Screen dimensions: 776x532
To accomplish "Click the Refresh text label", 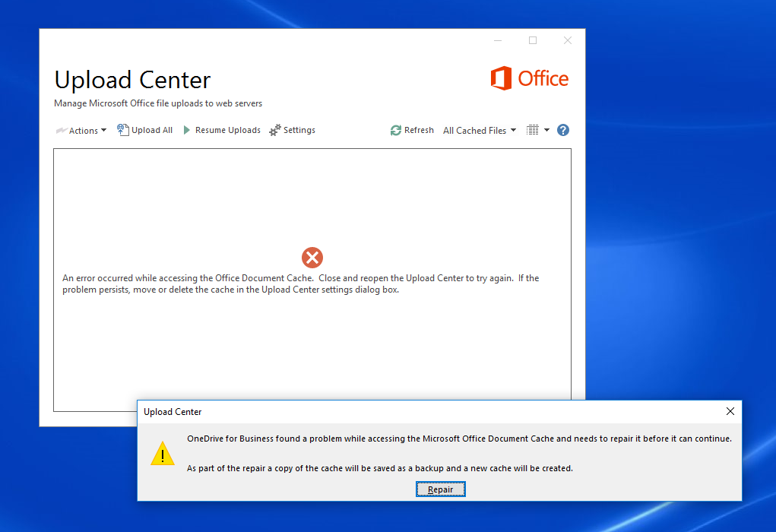I will point(419,130).
